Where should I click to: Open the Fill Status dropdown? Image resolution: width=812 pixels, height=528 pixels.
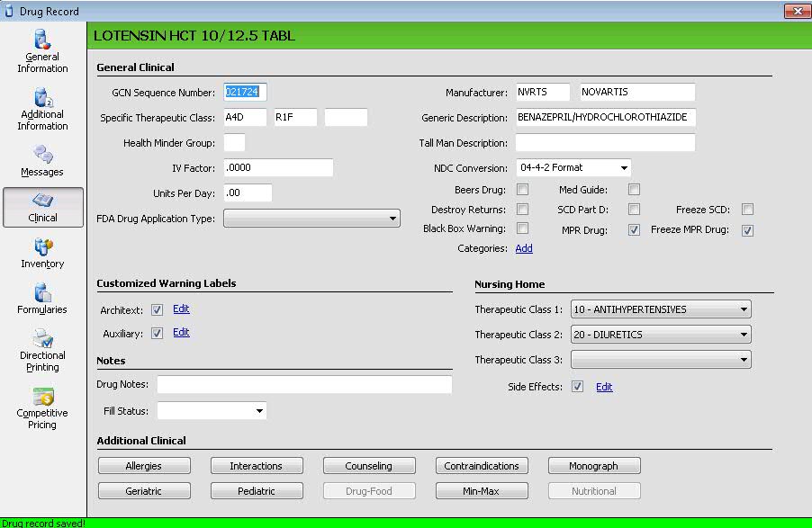pos(212,410)
